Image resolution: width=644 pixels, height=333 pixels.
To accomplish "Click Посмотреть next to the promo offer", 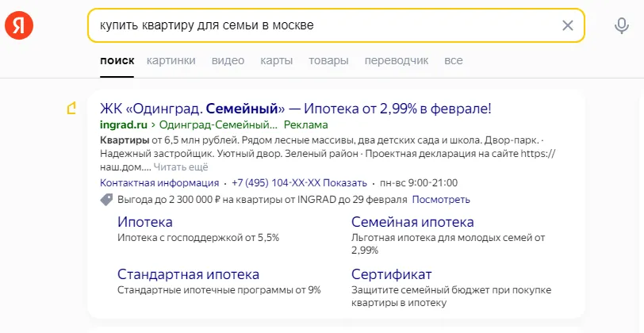I will coord(441,200).
